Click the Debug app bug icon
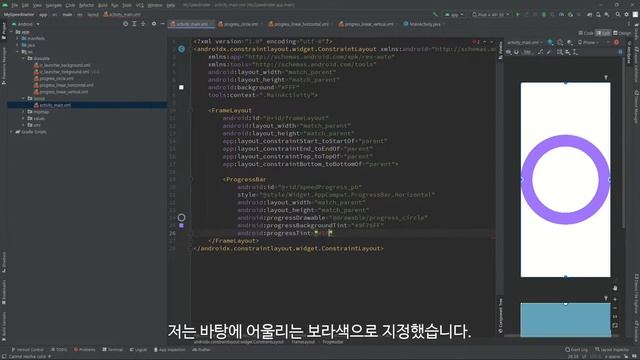This screenshot has height=360, width=640. (544, 14)
